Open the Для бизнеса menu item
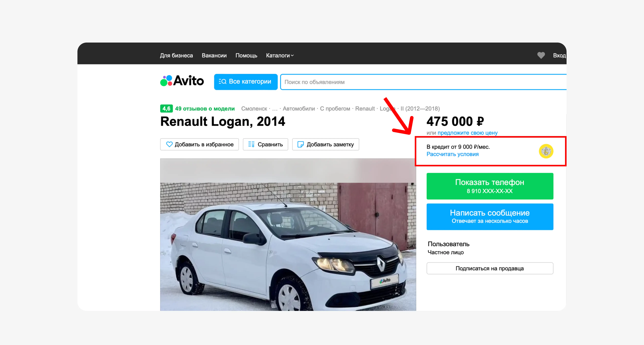The width and height of the screenshot is (644, 345). (176, 55)
